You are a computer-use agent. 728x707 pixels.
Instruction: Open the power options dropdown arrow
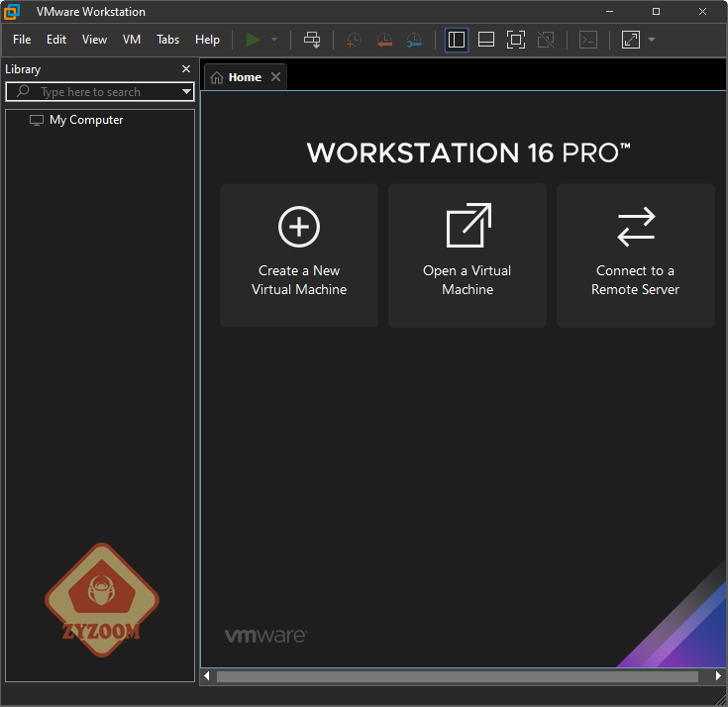point(274,40)
